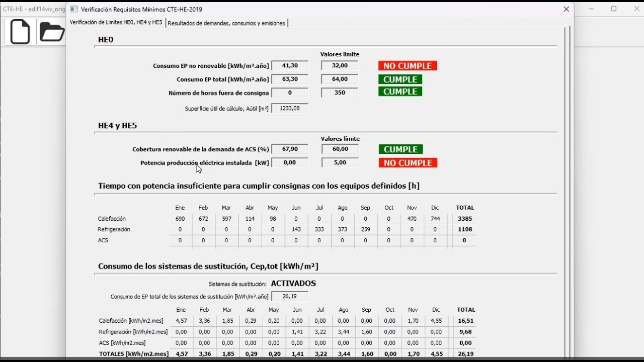Click Número de horas fuera de consigna value 0
Screen dimensions: 644x362
tap(290, 93)
